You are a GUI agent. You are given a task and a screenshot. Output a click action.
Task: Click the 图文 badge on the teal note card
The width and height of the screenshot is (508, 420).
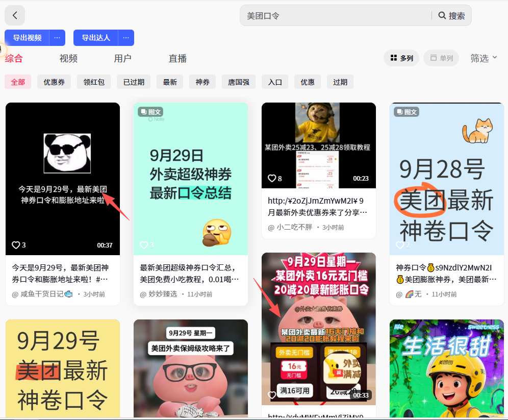151,112
